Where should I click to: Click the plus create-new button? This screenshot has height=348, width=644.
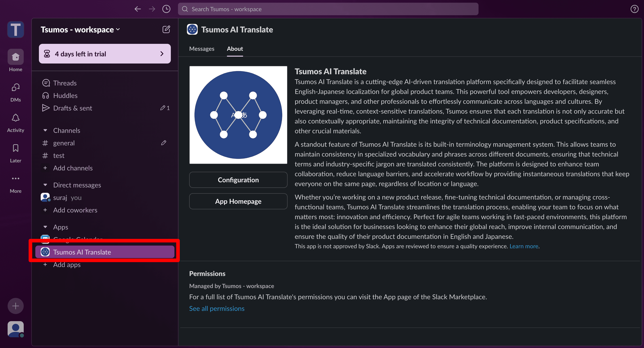tap(15, 306)
